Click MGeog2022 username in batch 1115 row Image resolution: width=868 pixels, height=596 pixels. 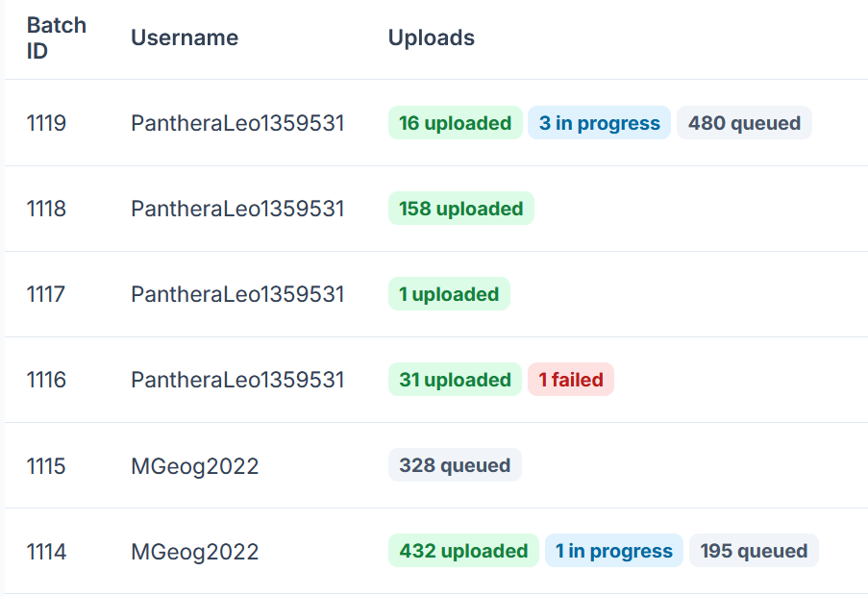(x=195, y=466)
